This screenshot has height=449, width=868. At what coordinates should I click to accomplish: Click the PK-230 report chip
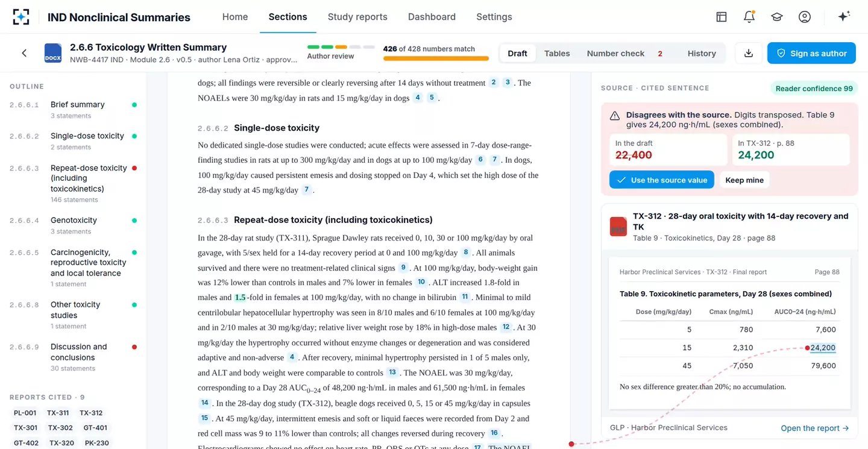click(96, 443)
